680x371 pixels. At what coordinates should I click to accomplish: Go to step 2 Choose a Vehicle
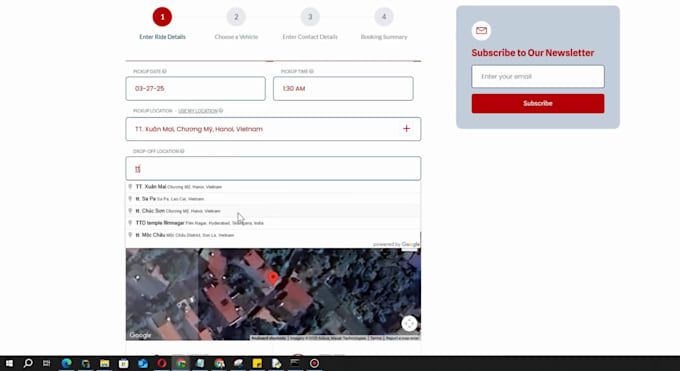(236, 17)
